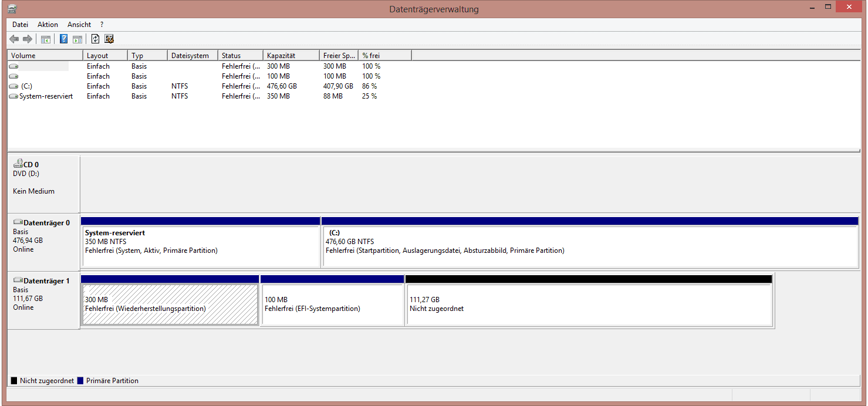Click the 86 % free cell

(x=369, y=86)
